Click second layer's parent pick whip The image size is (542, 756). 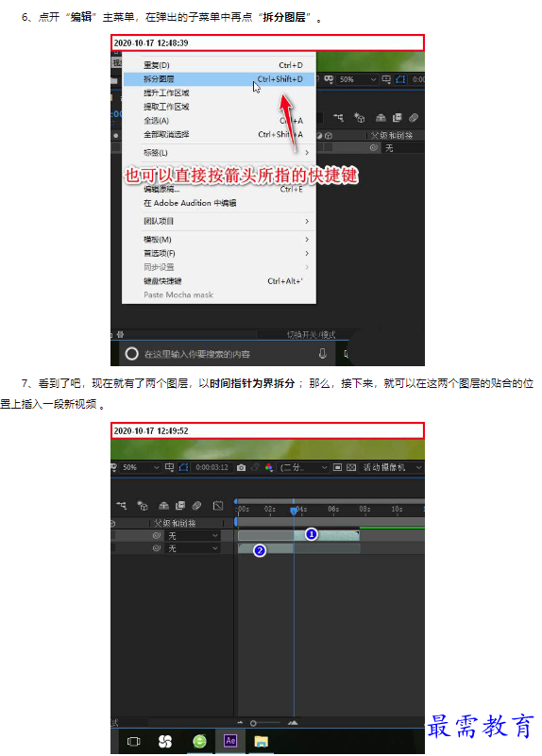pos(157,548)
